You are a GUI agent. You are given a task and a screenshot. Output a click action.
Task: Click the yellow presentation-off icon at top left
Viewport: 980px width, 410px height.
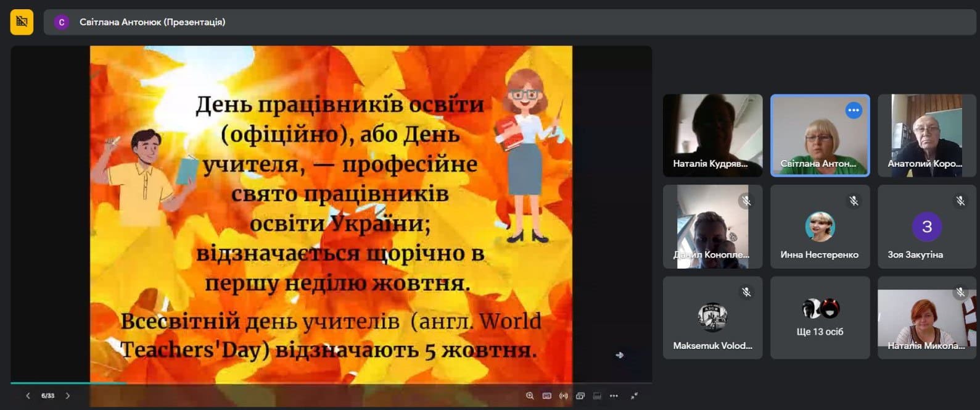point(22,22)
